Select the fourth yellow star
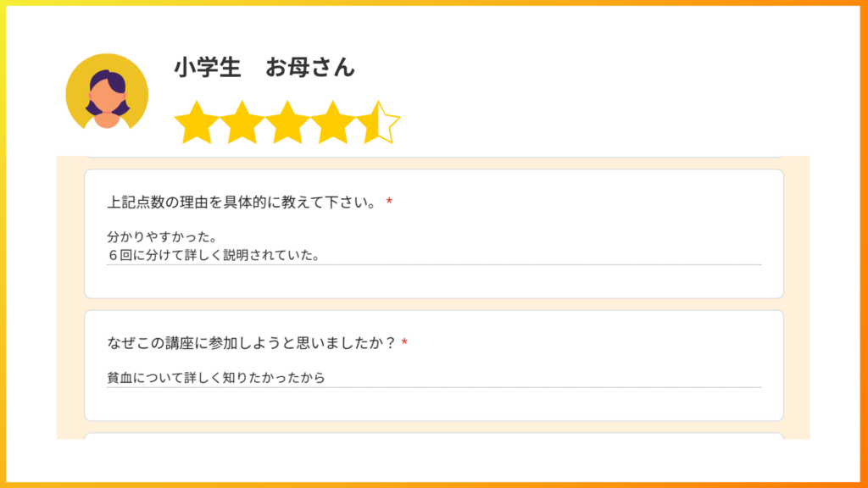Image resolution: width=868 pixels, height=488 pixels. (332, 123)
